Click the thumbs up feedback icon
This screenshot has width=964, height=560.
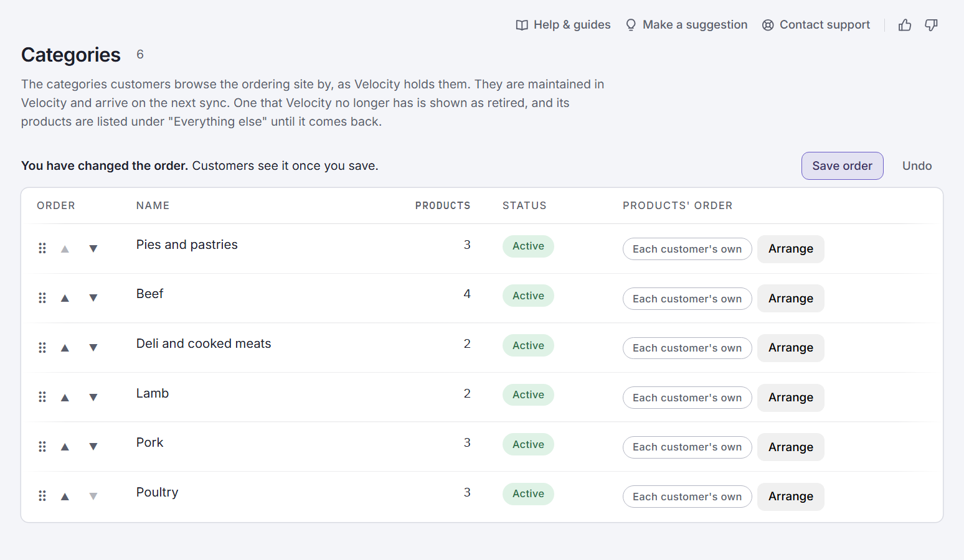coord(905,25)
